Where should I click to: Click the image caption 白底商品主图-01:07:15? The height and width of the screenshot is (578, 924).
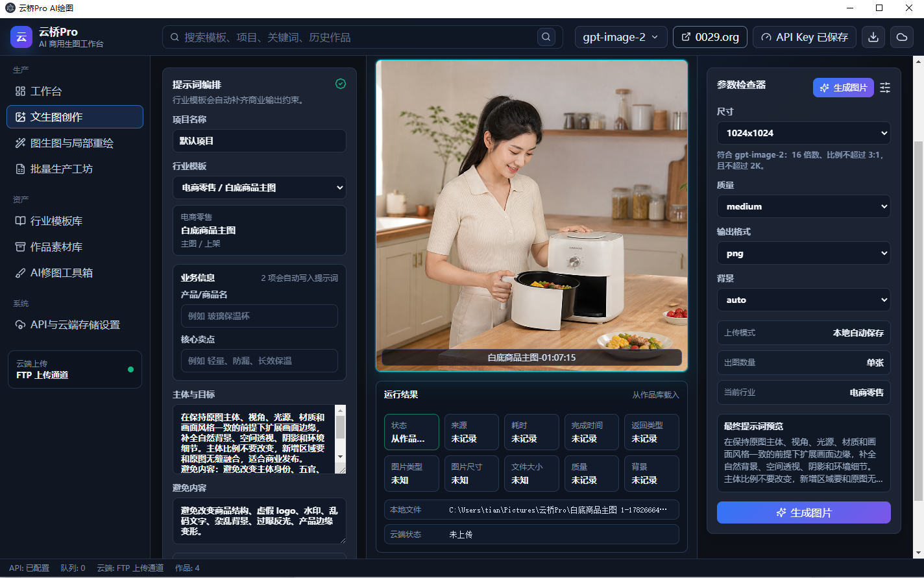pos(531,357)
